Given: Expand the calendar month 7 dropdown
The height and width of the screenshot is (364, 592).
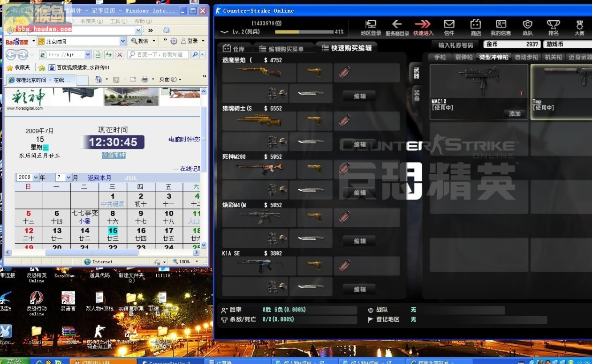Looking at the screenshot, I should [68, 178].
